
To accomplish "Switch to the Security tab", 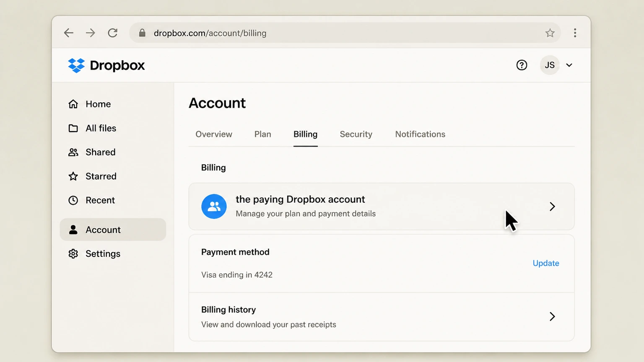I will click(356, 134).
